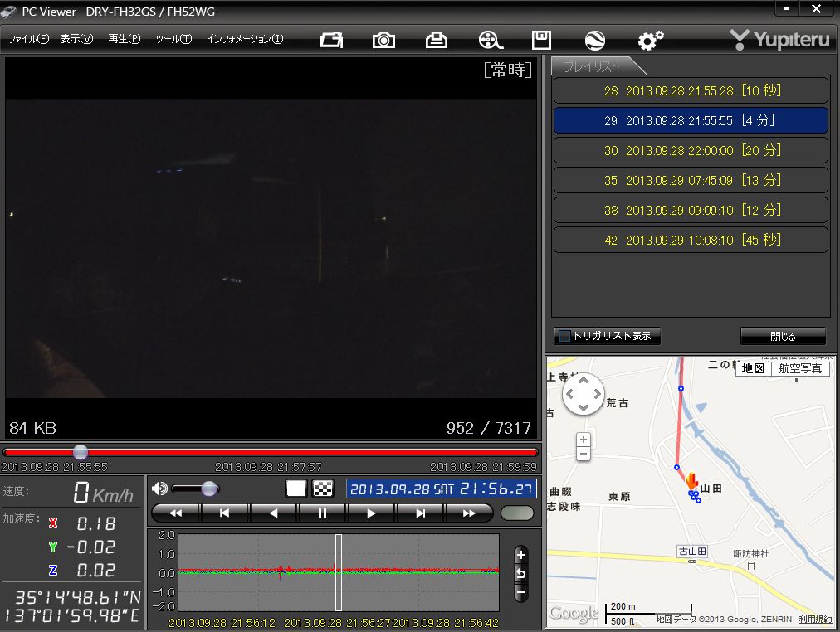Click the dashcam video frame
The image size is (840, 632).
click(x=271, y=248)
